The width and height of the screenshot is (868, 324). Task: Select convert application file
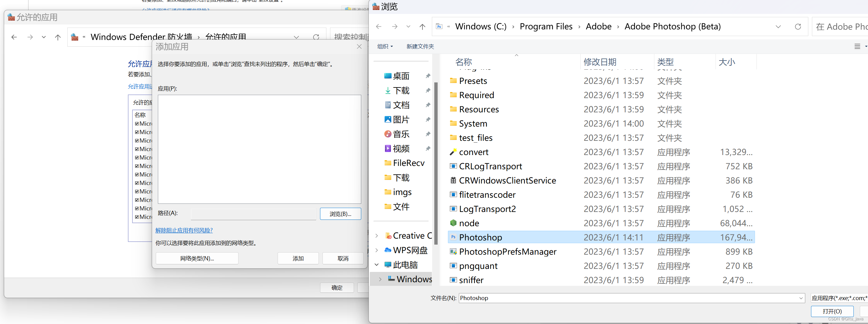[x=473, y=152]
